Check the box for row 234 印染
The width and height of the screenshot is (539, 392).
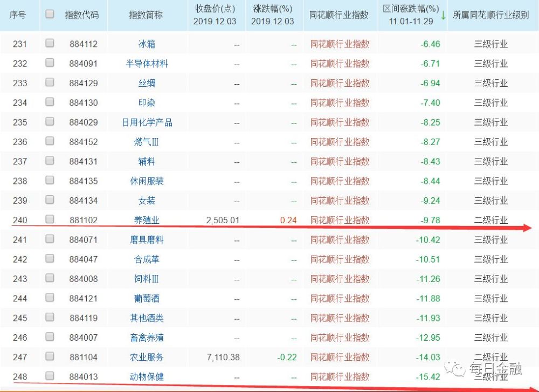coord(50,102)
